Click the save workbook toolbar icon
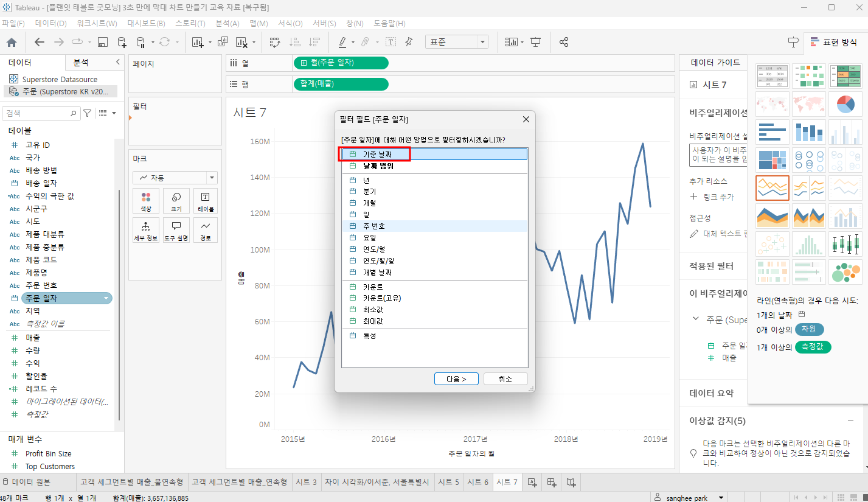 click(103, 42)
